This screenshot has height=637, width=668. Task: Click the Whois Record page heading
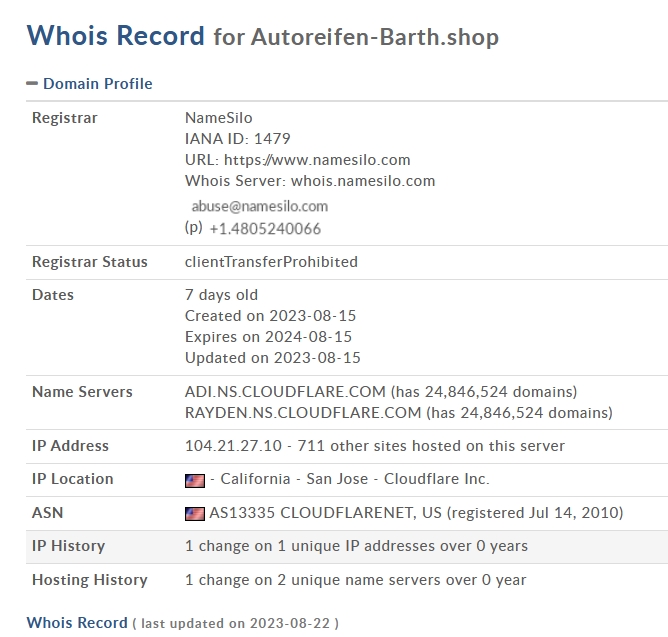115,35
